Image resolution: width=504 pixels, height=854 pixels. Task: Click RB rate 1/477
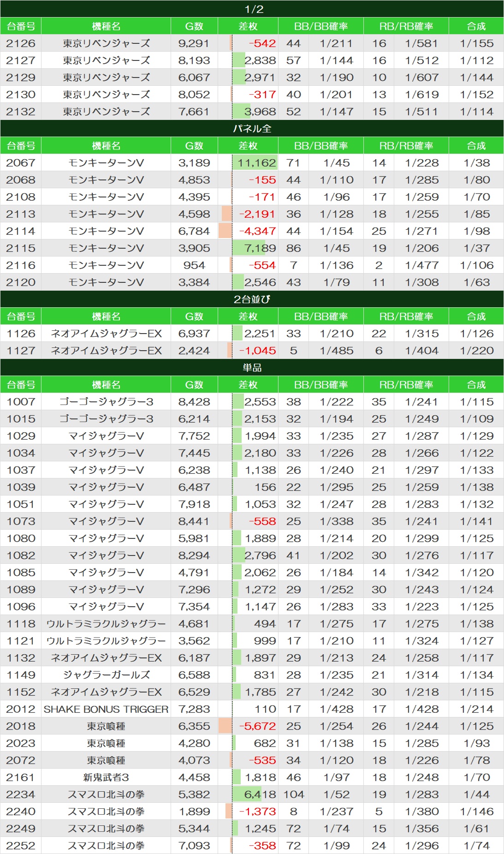[x=421, y=265]
